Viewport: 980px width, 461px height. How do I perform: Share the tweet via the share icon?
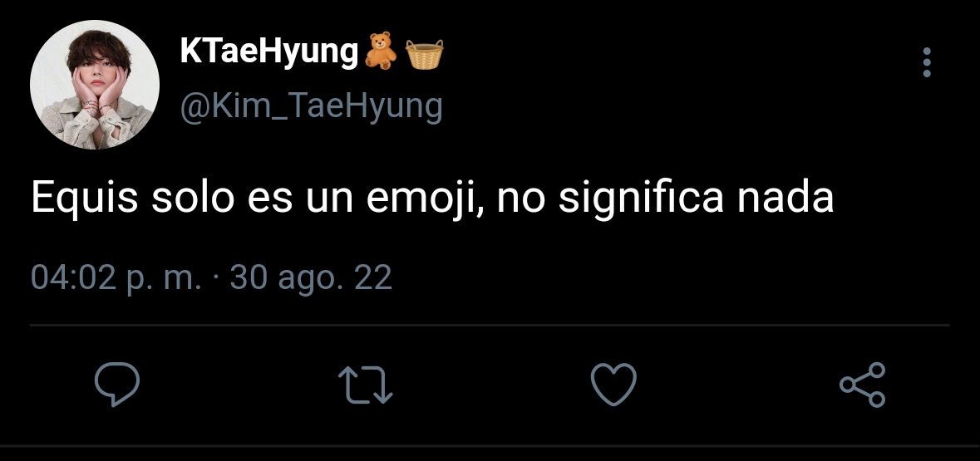click(x=863, y=384)
